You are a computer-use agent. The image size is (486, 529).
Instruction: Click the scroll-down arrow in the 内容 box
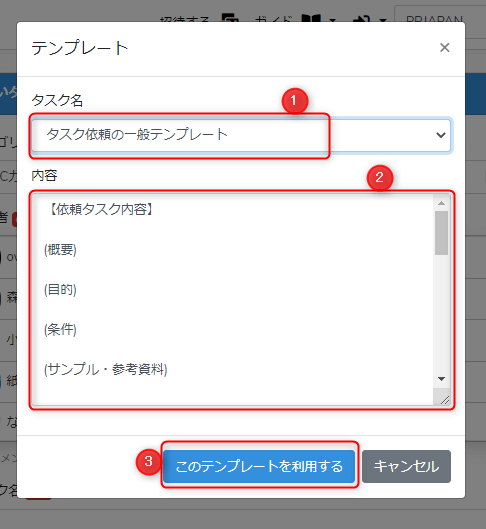tap(441, 379)
